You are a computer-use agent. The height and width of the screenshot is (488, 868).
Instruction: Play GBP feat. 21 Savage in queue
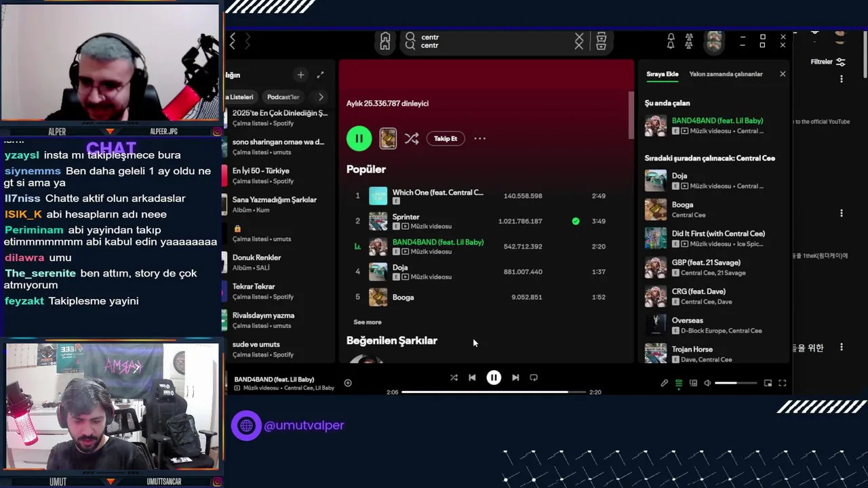point(712,267)
